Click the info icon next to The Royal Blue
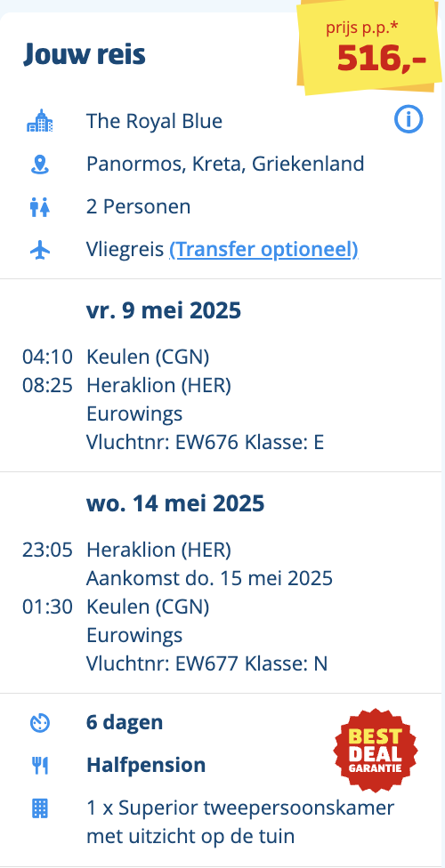The image size is (445, 868). pyautogui.click(x=409, y=119)
